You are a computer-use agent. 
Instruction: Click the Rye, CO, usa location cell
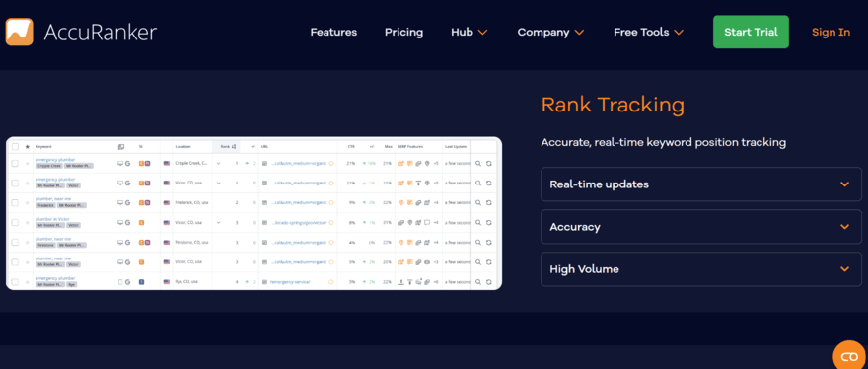tap(186, 282)
